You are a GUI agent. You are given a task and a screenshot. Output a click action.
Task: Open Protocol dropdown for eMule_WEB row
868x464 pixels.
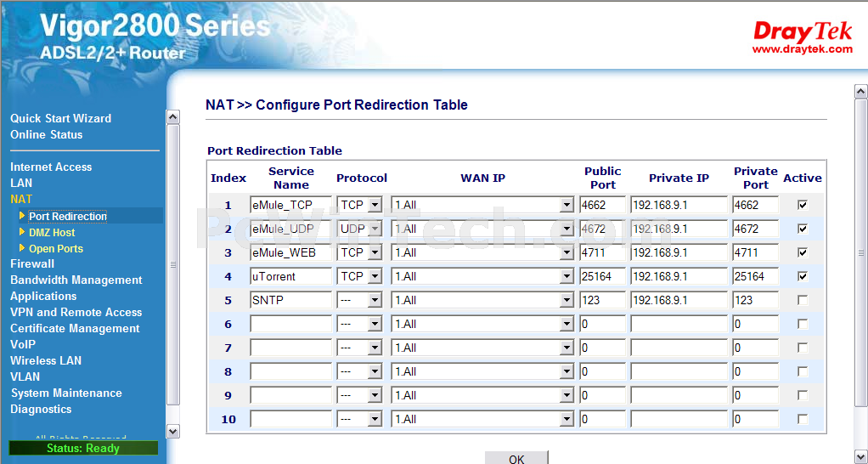point(360,252)
